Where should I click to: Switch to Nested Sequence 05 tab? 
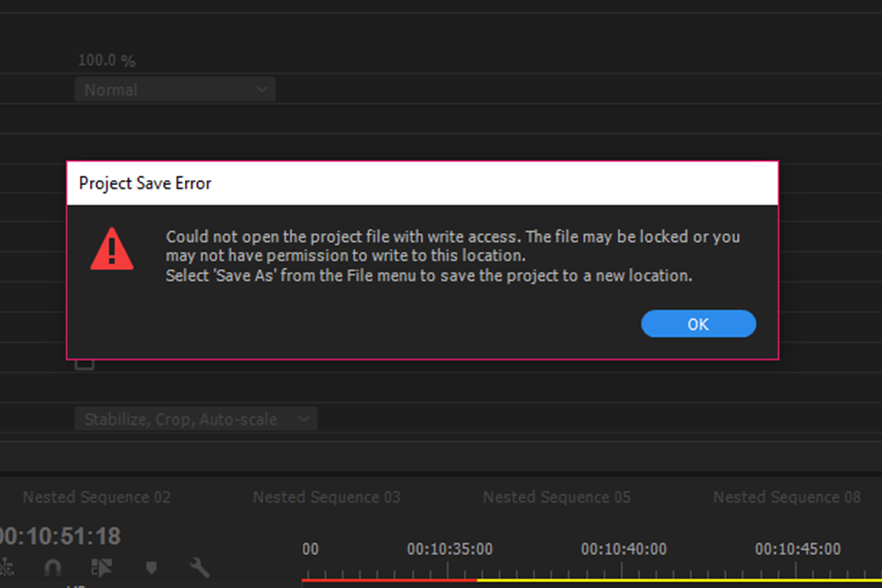pos(557,497)
